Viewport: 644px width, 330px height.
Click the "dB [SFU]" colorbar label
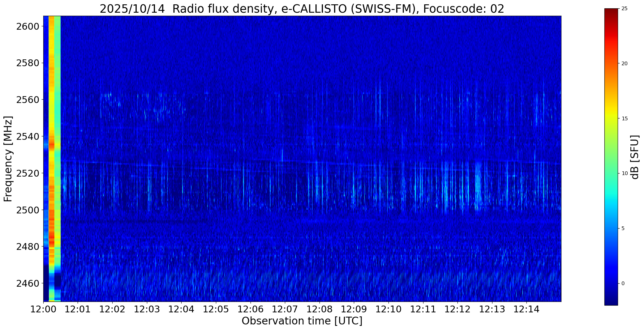635,157
